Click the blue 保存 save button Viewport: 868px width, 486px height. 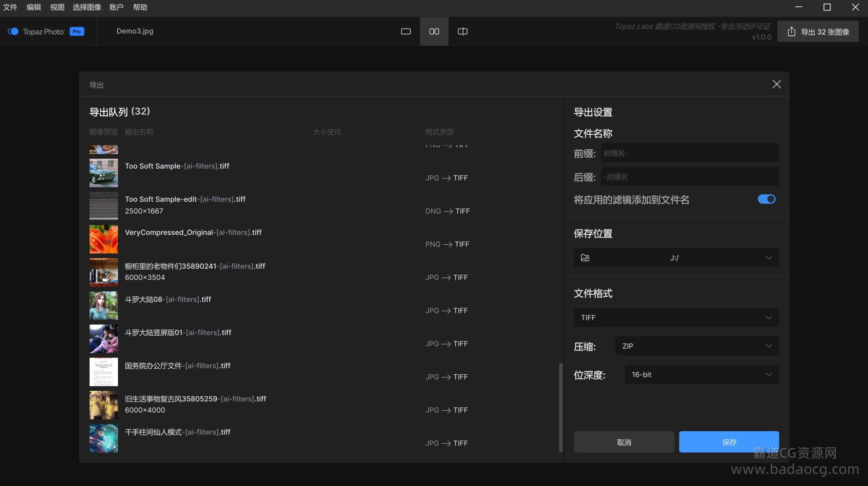[729, 442]
